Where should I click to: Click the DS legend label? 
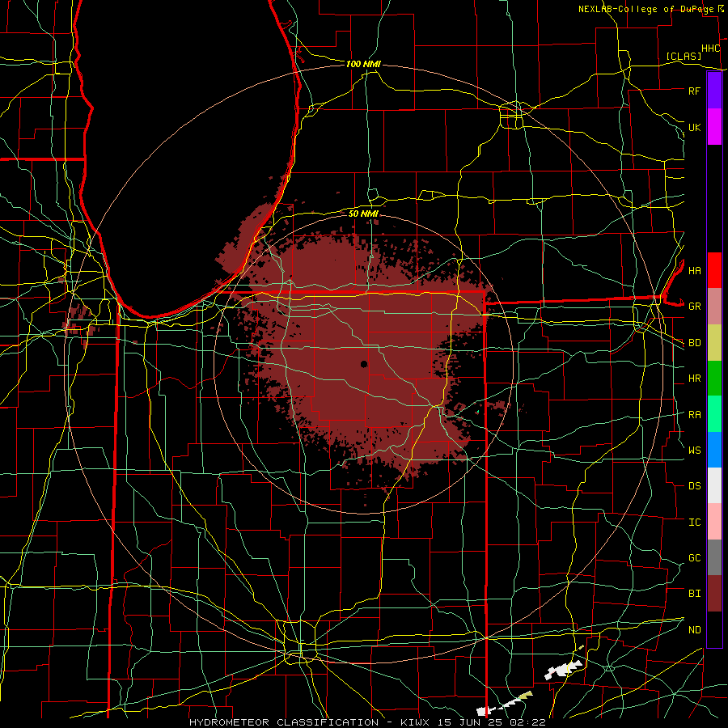click(694, 485)
